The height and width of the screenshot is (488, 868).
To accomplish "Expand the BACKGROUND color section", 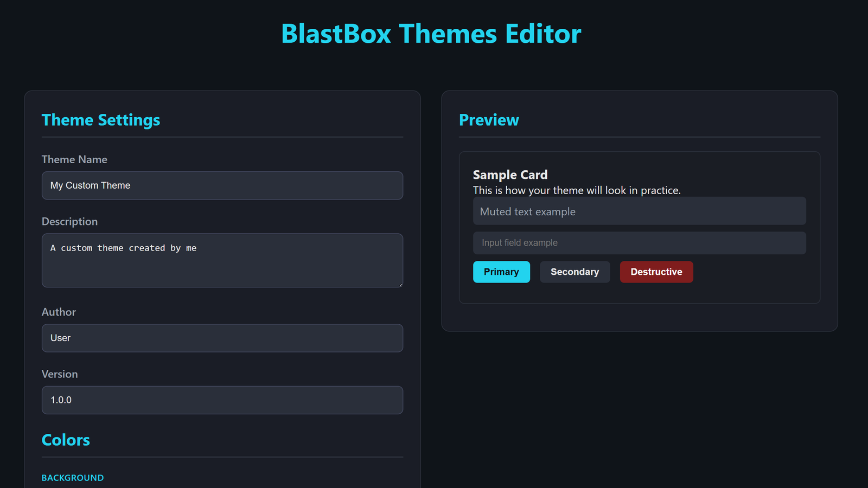I will point(72,478).
